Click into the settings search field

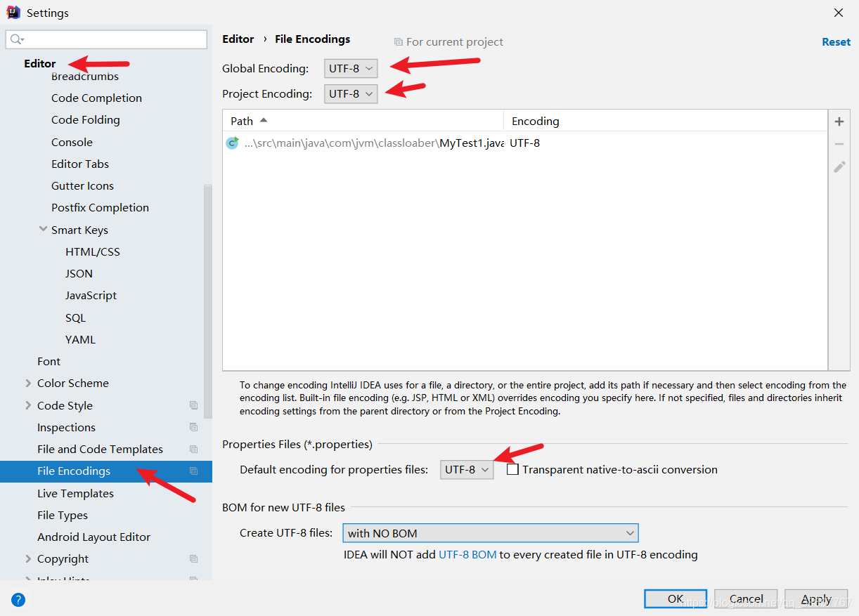pos(107,39)
